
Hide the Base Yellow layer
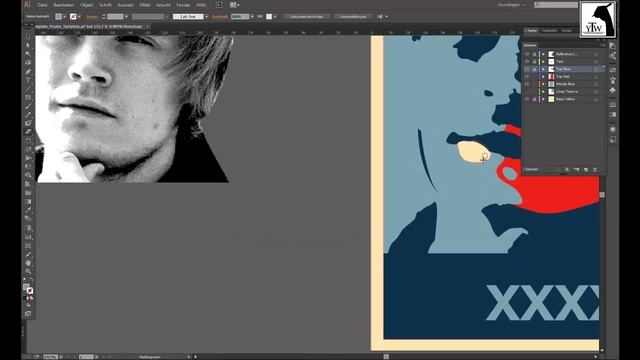[527, 99]
